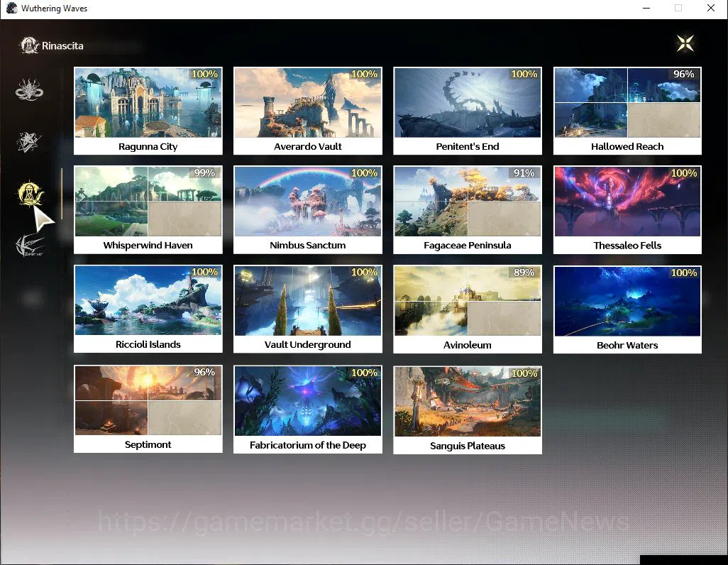Select the first region emblem in sidebar
Image resolution: width=728 pixels, height=565 pixels.
29,89
